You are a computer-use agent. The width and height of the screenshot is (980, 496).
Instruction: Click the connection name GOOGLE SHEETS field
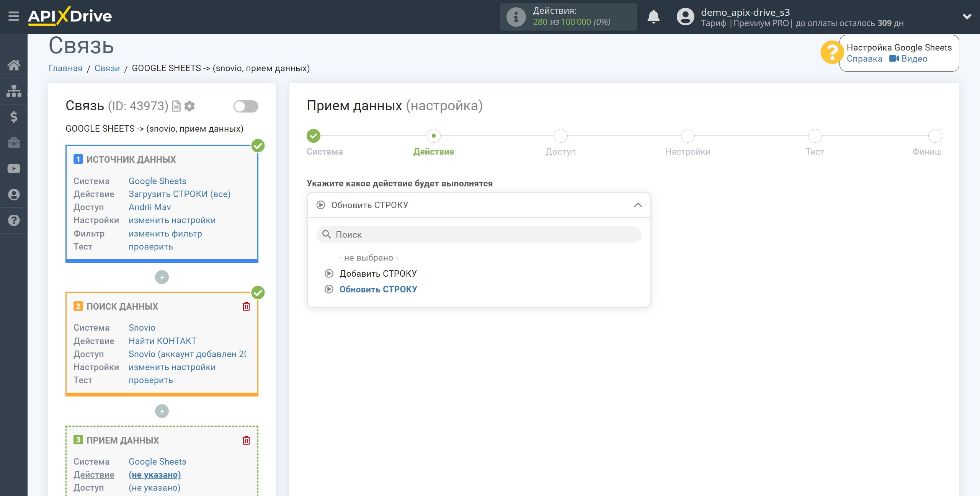click(162, 129)
